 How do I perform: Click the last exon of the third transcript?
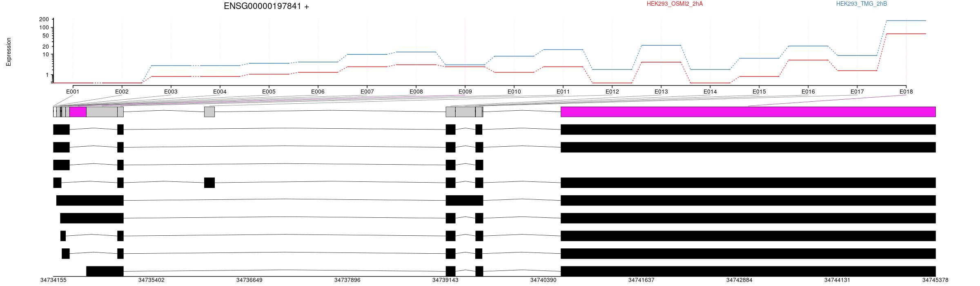(x=479, y=165)
